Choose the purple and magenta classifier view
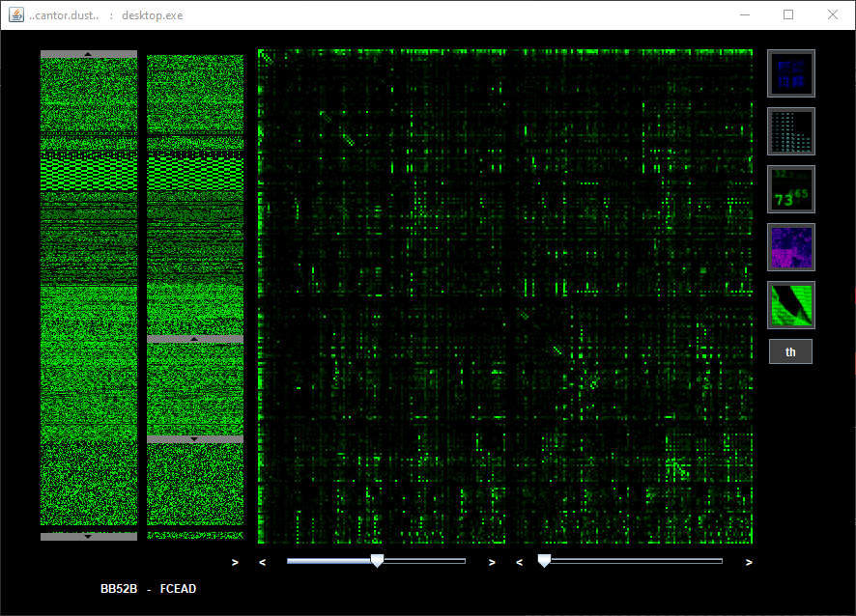The height and width of the screenshot is (616, 856). [790, 247]
